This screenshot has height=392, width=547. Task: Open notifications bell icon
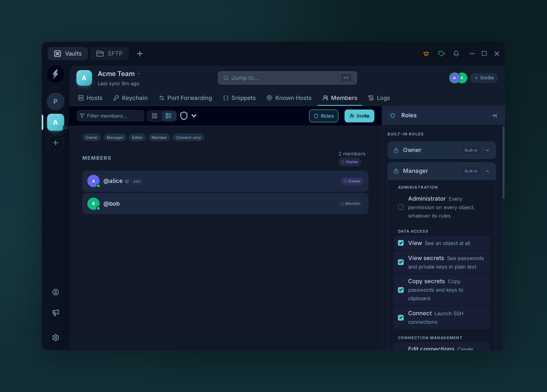[456, 54]
